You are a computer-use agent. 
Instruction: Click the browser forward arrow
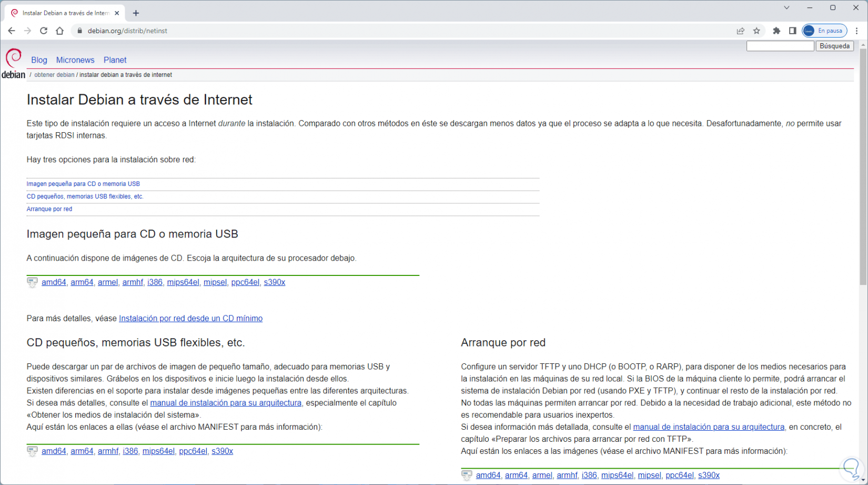[27, 31]
